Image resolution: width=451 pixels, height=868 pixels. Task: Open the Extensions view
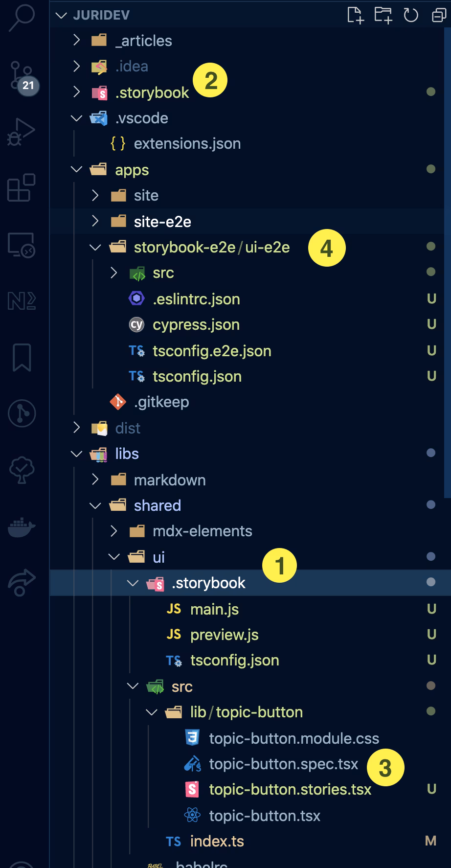pos(21,187)
